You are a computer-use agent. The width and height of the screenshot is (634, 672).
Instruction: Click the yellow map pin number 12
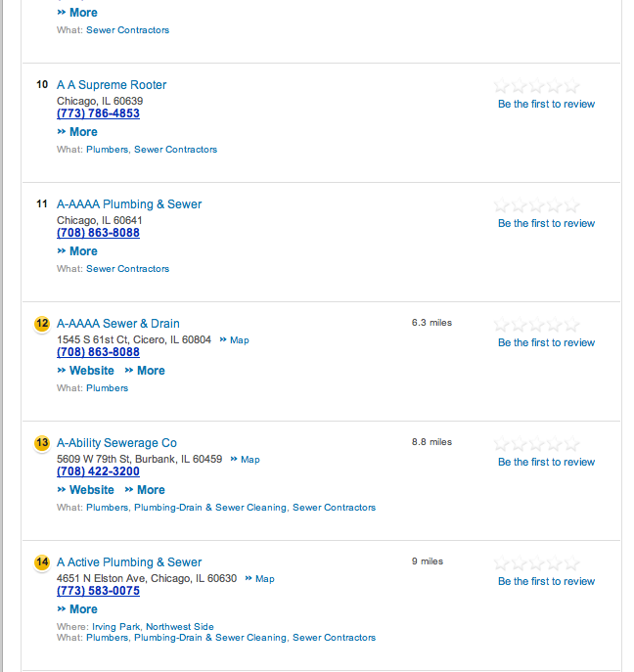42,324
